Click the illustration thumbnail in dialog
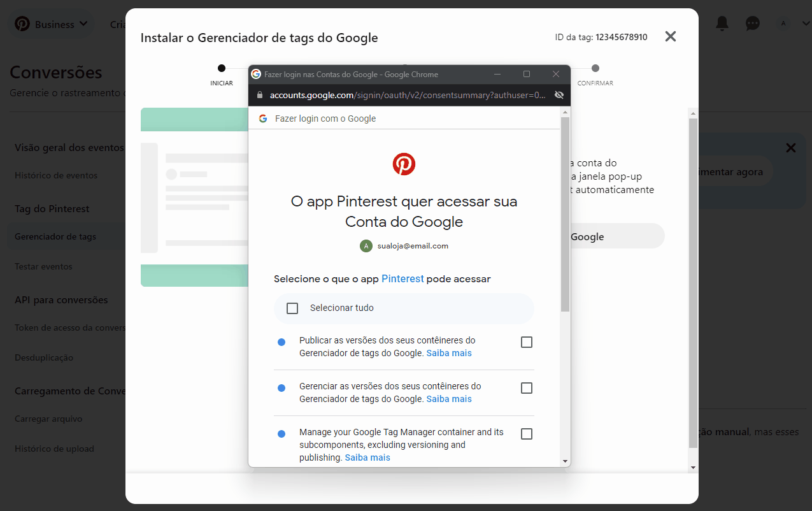 pyautogui.click(x=194, y=197)
